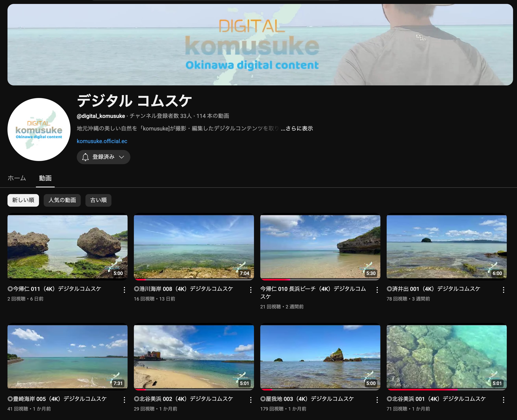Open options menu for 港川海岸 008 video
The width and height of the screenshot is (517, 420).
[251, 290]
